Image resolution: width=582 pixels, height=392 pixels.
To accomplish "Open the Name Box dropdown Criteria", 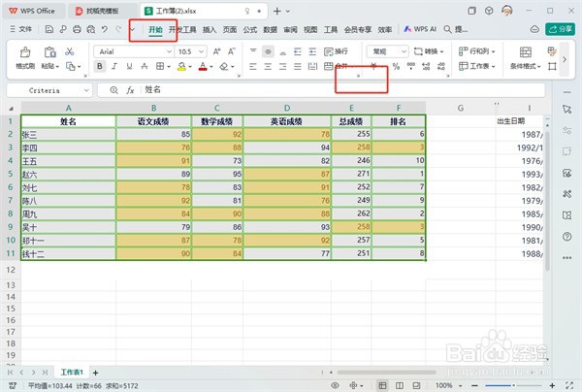I will coord(86,90).
